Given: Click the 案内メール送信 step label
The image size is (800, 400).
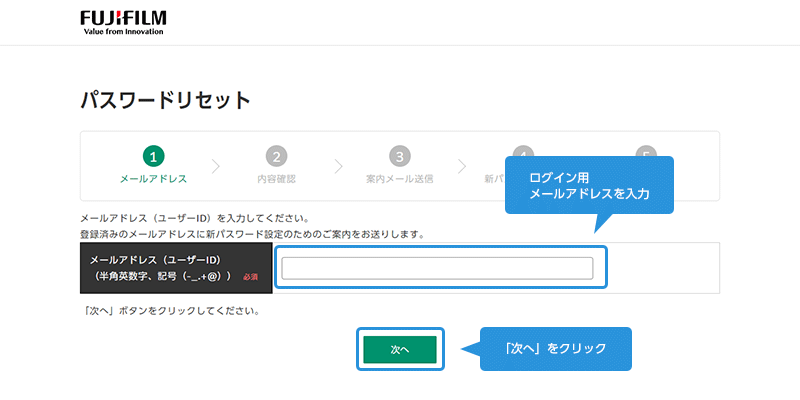Looking at the screenshot, I should pyautogui.click(x=399, y=180).
